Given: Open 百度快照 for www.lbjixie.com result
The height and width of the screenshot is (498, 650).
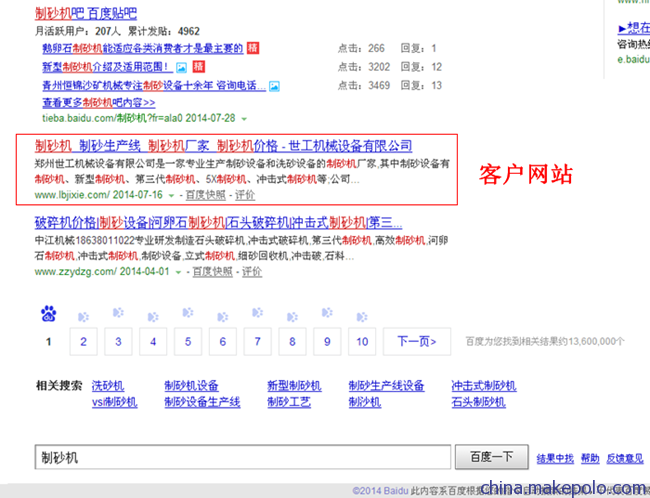Looking at the screenshot, I should [206, 195].
